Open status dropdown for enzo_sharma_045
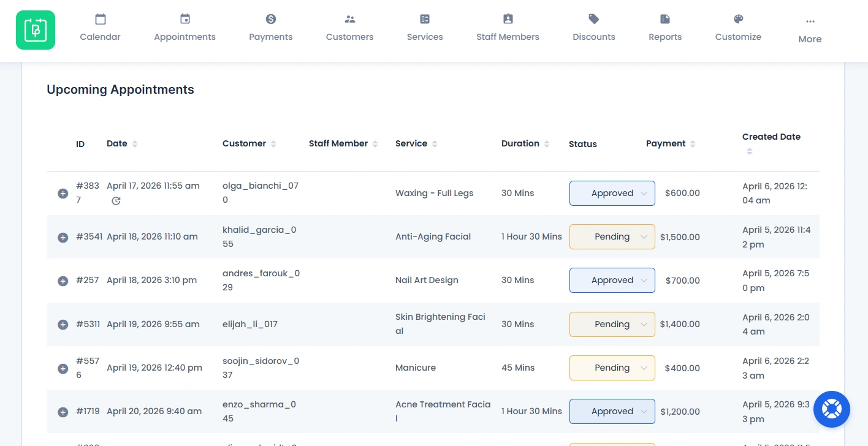 tap(612, 411)
